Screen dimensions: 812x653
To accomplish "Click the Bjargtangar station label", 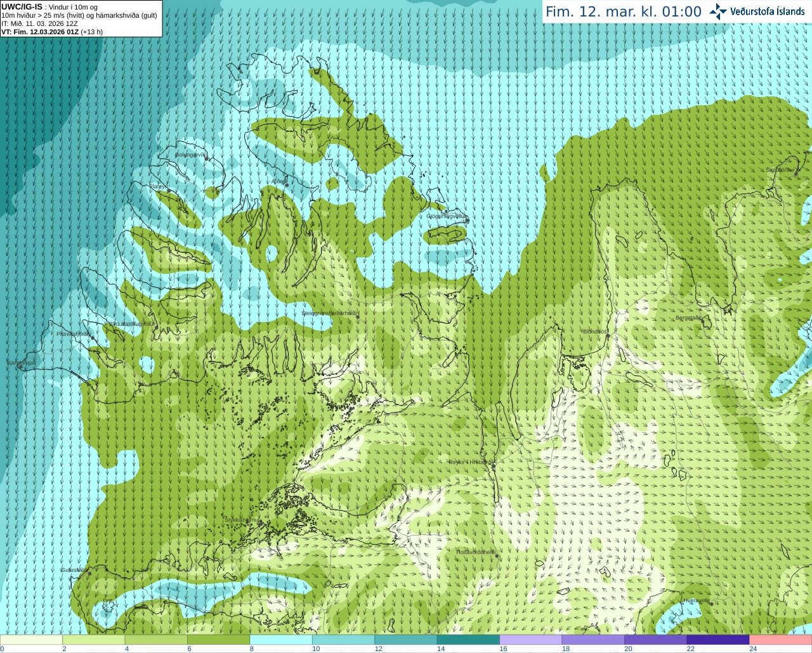I will click(x=21, y=363).
